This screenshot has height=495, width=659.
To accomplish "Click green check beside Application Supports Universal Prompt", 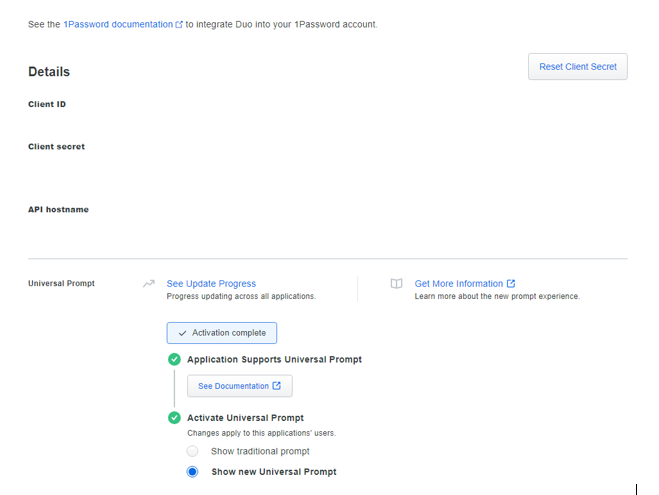I will 174,359.
